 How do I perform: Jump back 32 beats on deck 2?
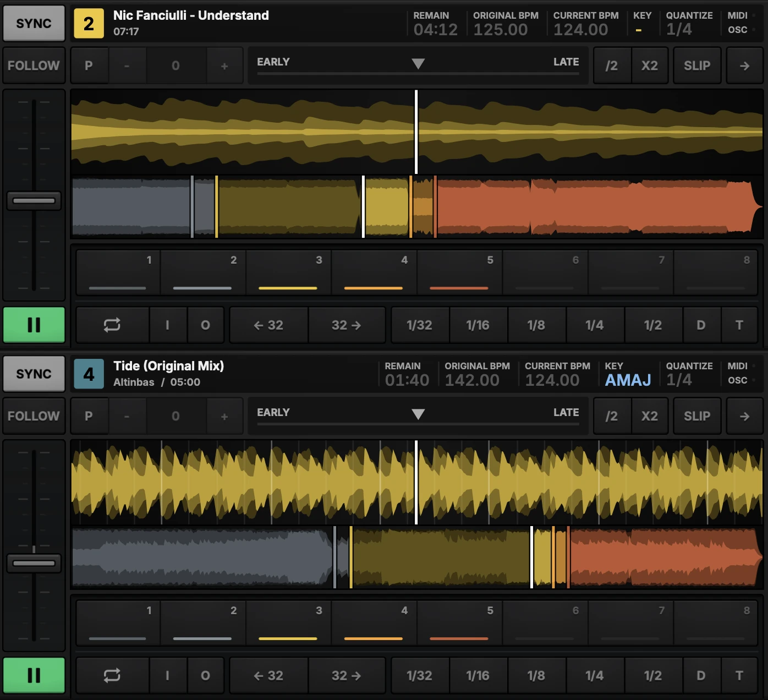[x=268, y=325]
